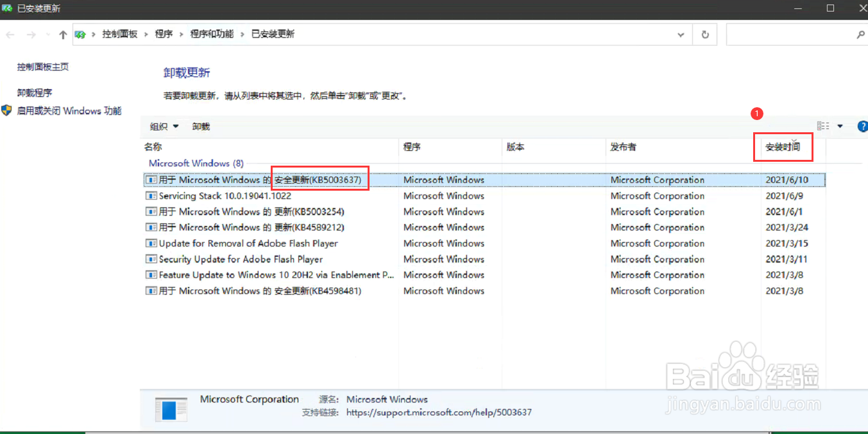Go up one level with the up arrow
Screen dimensions: 868x434
[x=62, y=34]
